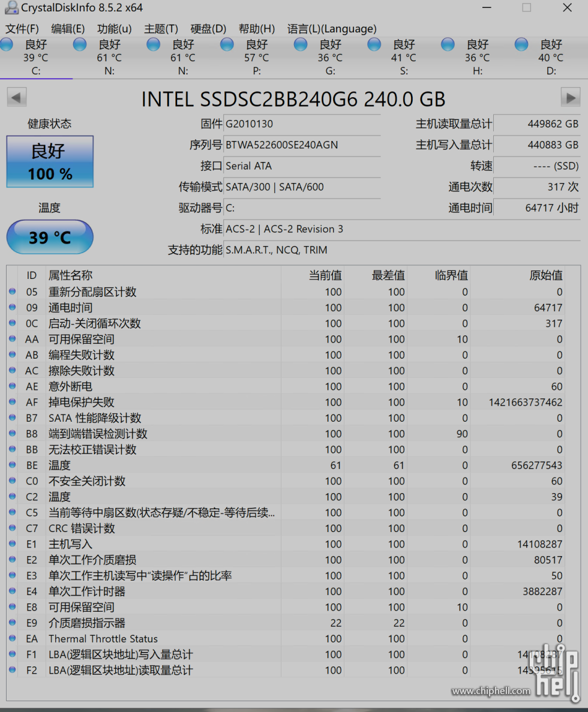This screenshot has width=588, height=712.
Task: Select the P: drive tab at 57 °C
Action: (257, 58)
